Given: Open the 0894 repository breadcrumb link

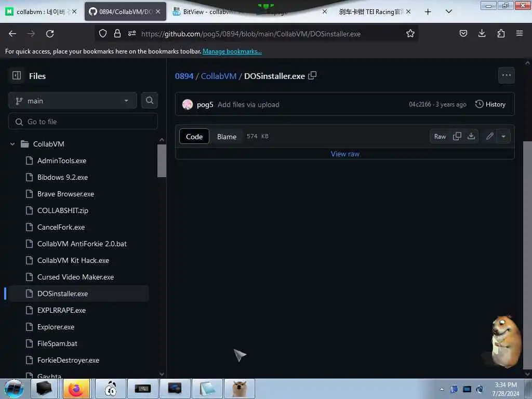Looking at the screenshot, I should coord(184,76).
